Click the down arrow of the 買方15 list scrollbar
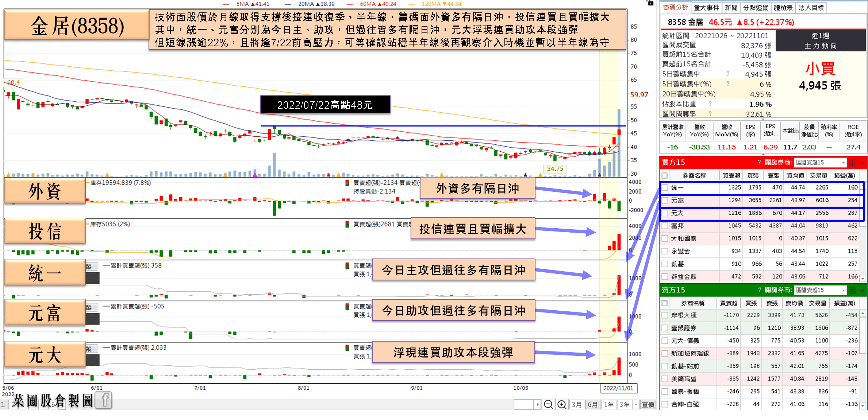868x420 pixels. coord(863,279)
